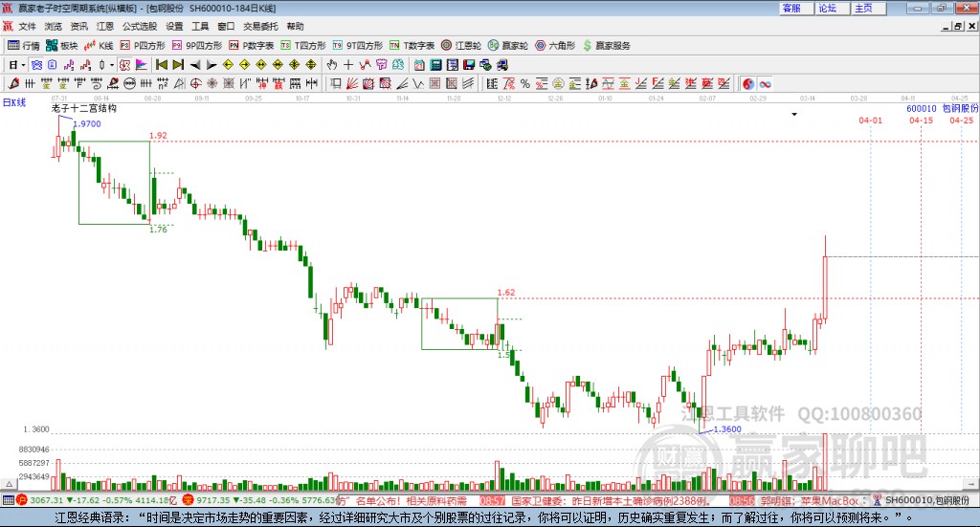Viewport: 980px width, 527px height.
Task: Click the colorful flag icon
Action: [x=142, y=65]
